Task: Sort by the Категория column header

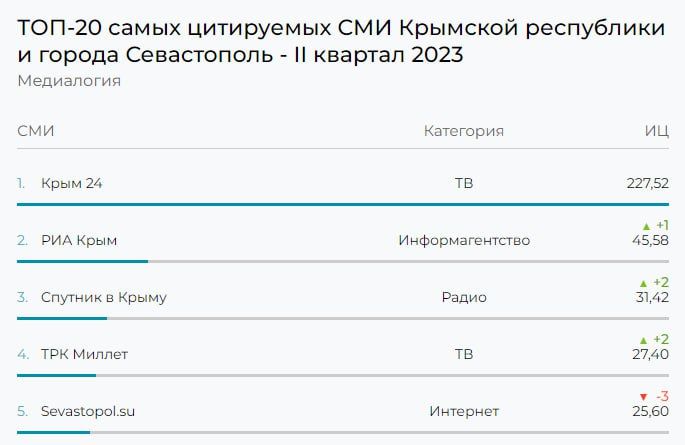Action: click(x=464, y=131)
